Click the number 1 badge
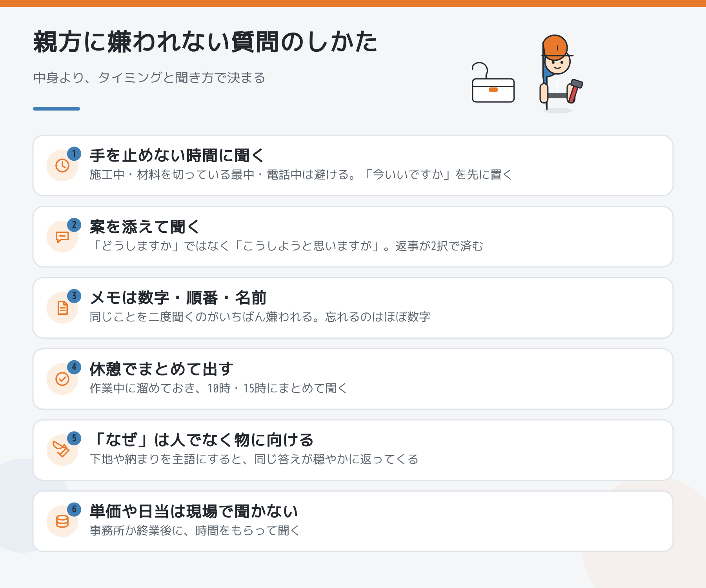Image resolution: width=706 pixels, height=588 pixels. click(x=74, y=154)
